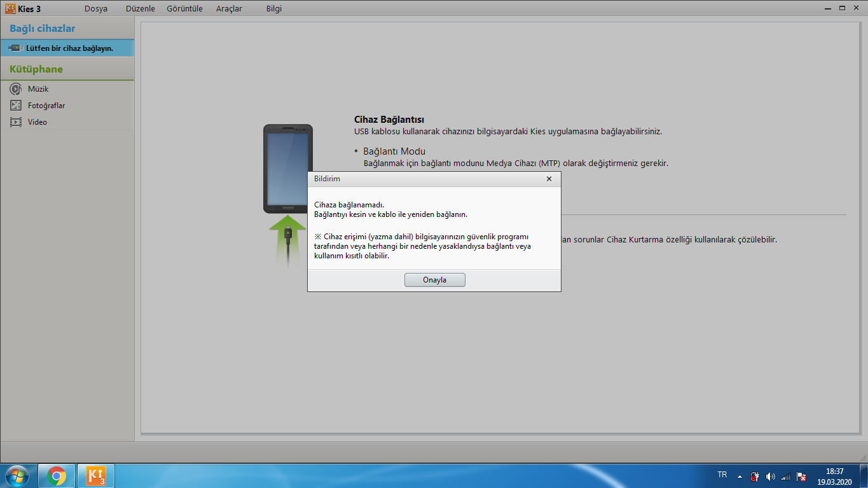The image size is (868, 488).
Task: Click the taskbar clock showing 18:37
Action: click(834, 476)
